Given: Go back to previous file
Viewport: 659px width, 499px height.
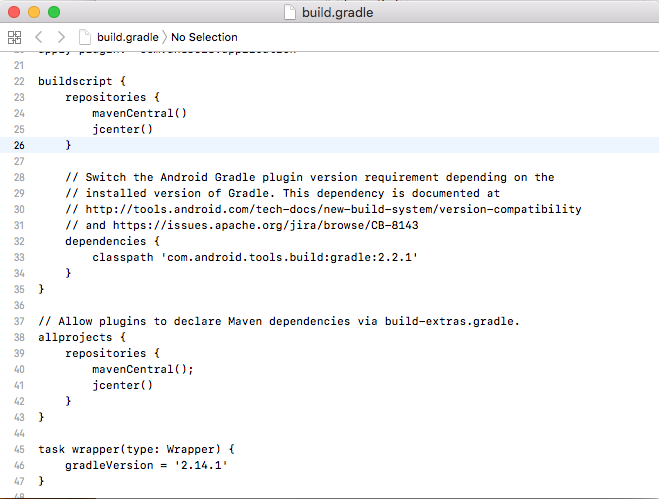Looking at the screenshot, I should tap(39, 36).
